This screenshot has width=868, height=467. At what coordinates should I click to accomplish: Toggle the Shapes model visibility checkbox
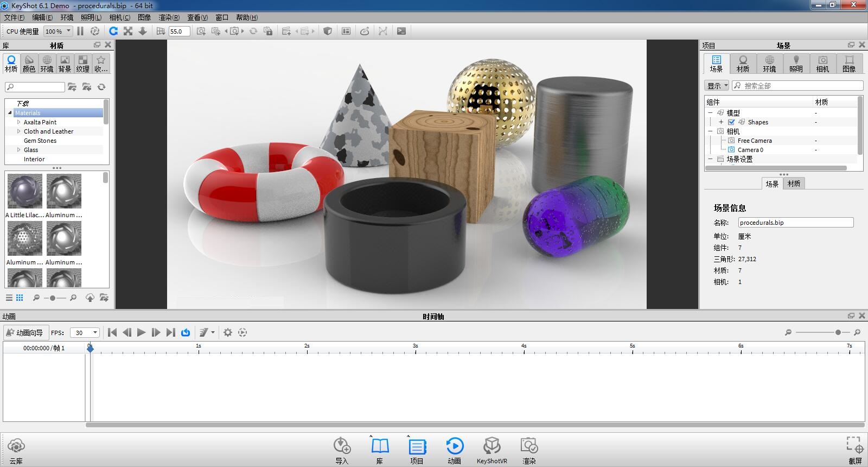pos(731,122)
